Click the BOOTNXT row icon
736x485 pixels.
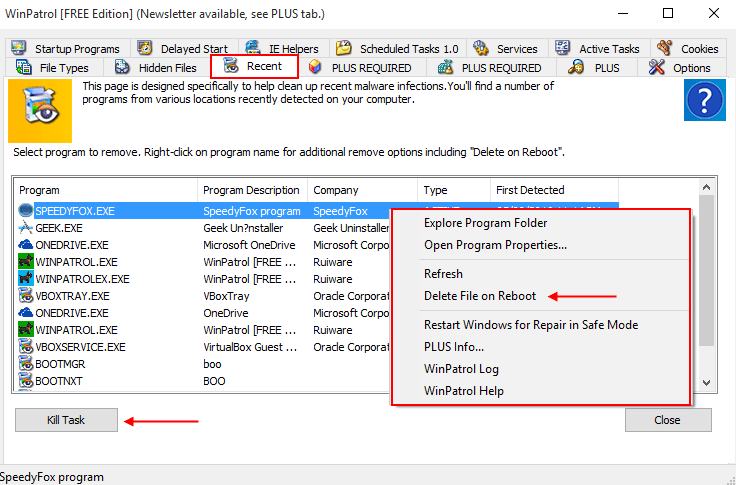[26, 381]
